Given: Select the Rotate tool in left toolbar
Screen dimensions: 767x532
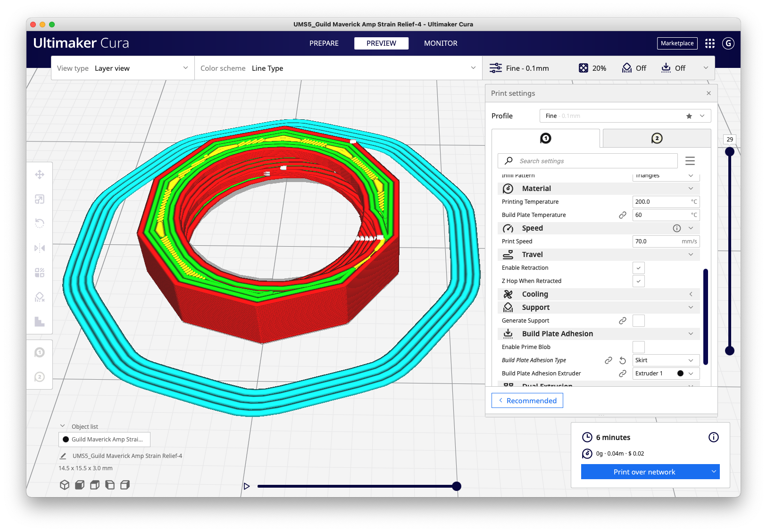Looking at the screenshot, I should coord(40,224).
